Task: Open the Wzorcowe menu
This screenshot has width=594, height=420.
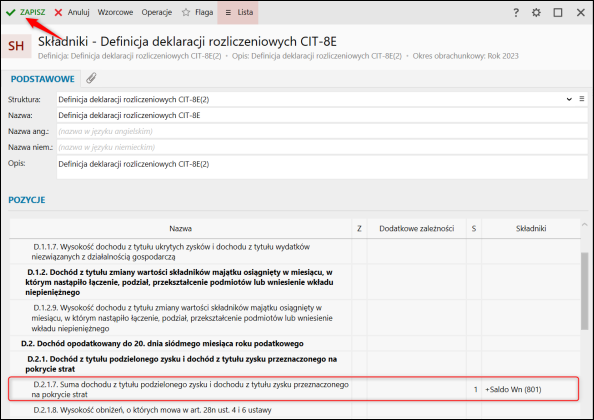Action: [x=115, y=12]
